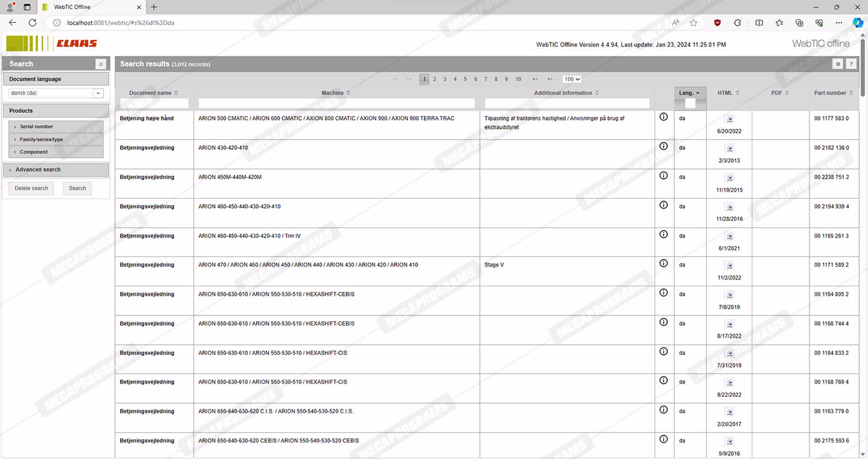Click the Machine column filter field
The width and height of the screenshot is (868, 459).
(x=336, y=103)
